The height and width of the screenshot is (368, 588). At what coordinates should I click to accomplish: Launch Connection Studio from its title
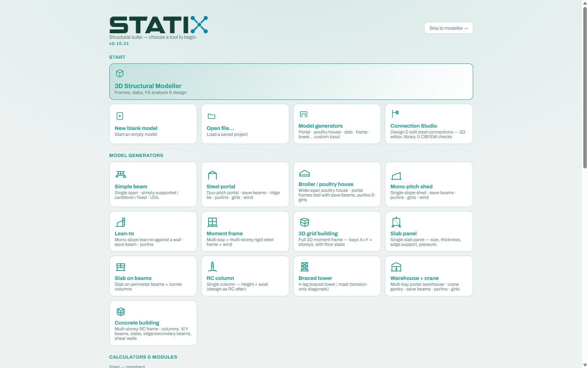click(x=414, y=126)
